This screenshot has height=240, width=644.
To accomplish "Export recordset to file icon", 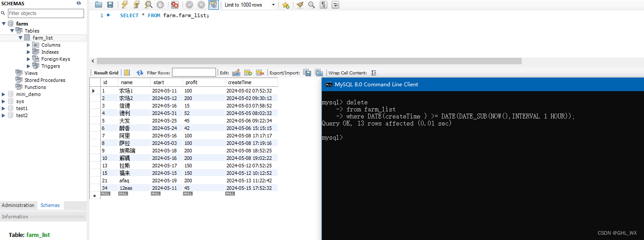I will pos(307,73).
